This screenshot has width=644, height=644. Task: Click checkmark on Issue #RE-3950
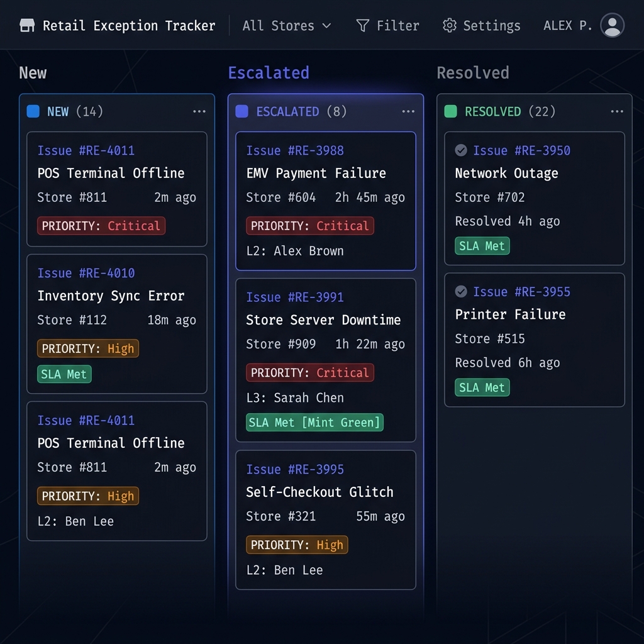(x=461, y=150)
